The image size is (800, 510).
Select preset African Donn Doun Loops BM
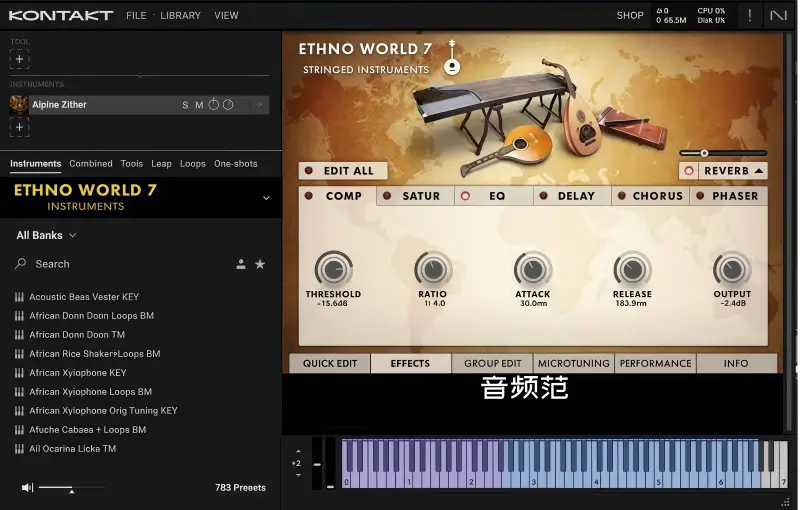point(91,316)
